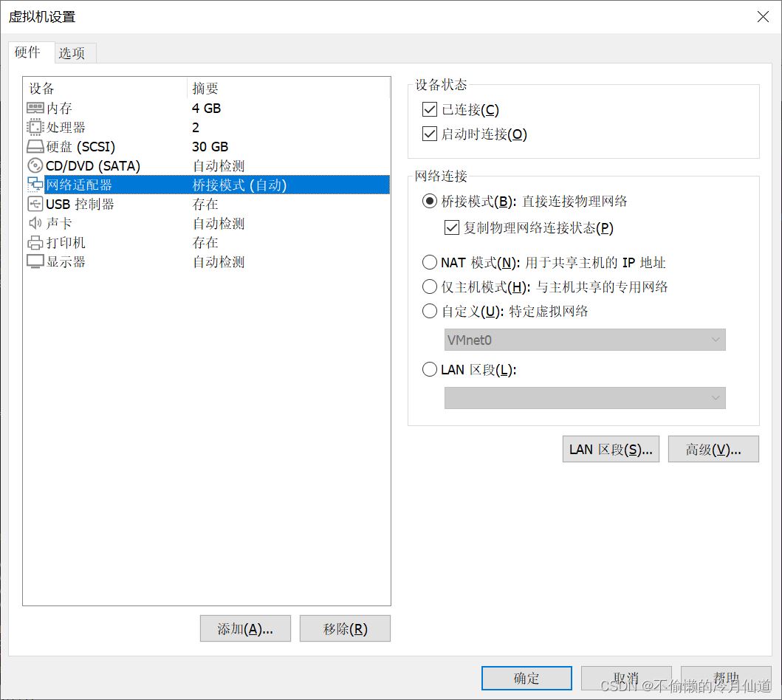Image resolution: width=782 pixels, height=700 pixels.
Task: Click the network adapter (网络适配器) icon
Action: pos(35,185)
